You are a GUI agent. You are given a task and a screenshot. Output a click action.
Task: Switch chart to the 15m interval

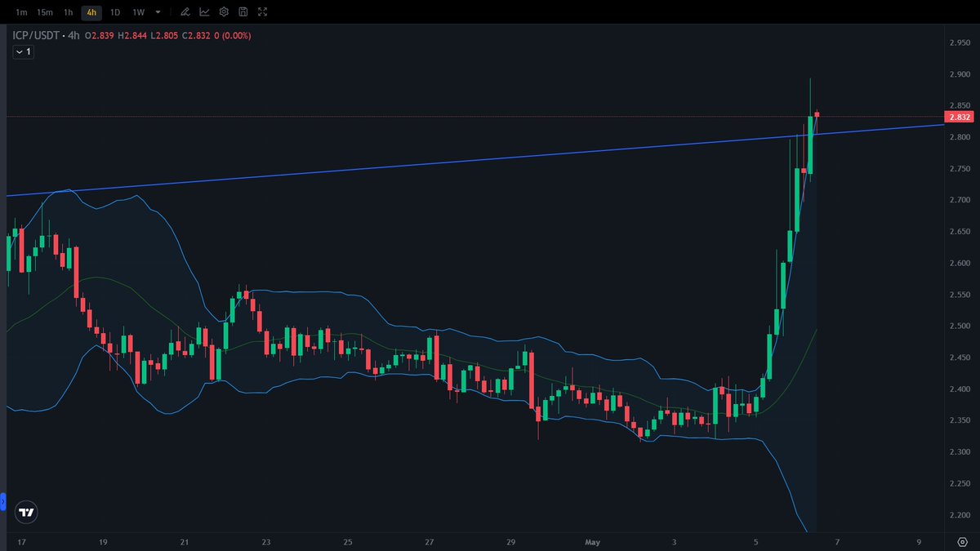tap(45, 12)
